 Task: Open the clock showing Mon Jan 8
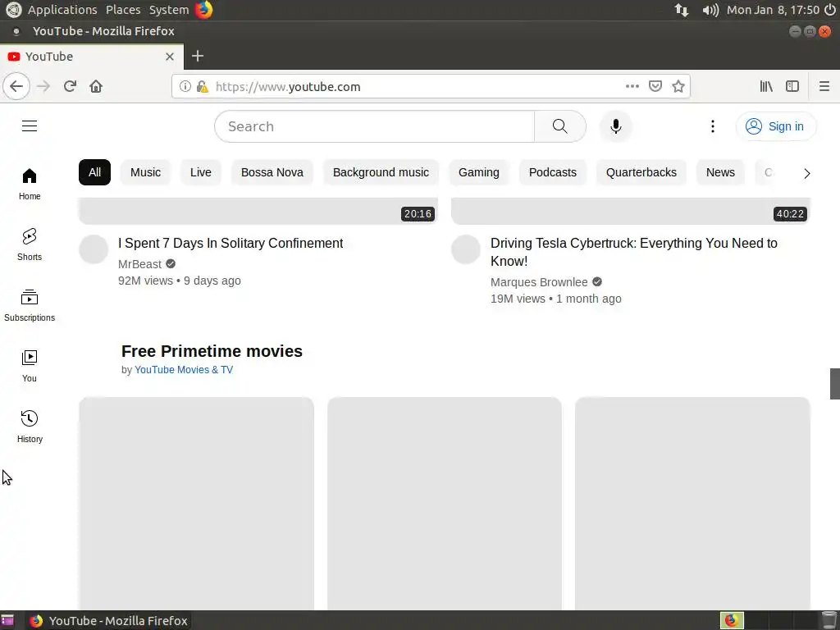[773, 10]
